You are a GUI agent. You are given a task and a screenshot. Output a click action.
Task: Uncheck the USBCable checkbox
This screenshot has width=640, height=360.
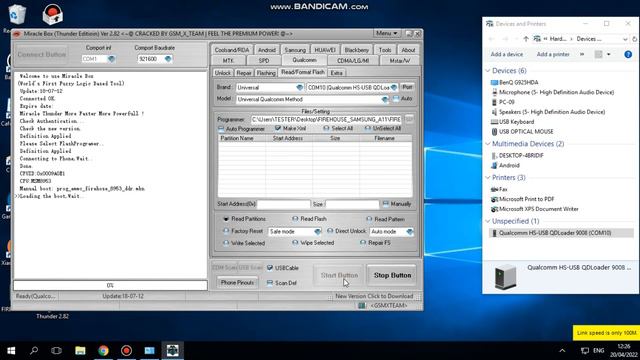click(269, 268)
